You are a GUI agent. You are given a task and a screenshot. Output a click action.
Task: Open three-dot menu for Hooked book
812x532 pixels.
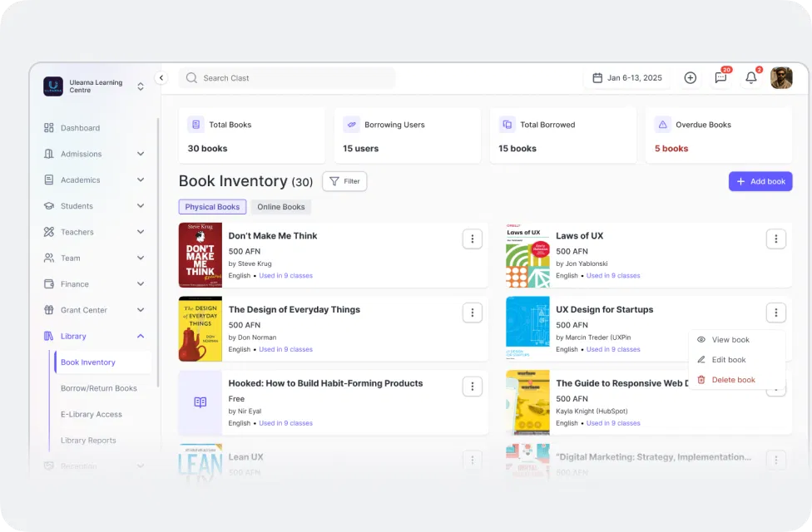pos(473,386)
